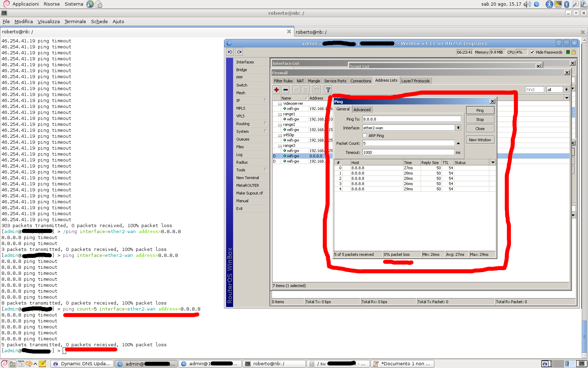This screenshot has width=588, height=368.
Task: Open the Applicazioni menu in top panel
Action: click(26, 4)
